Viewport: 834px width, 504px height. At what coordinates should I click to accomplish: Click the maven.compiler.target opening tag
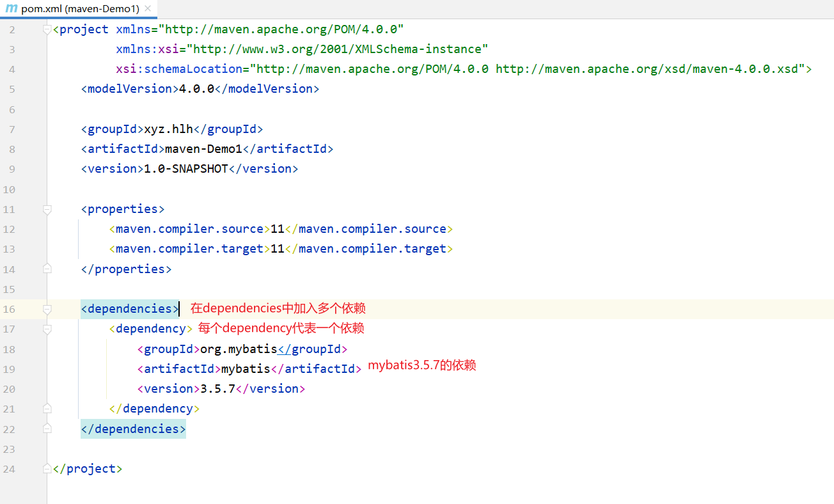pos(189,249)
